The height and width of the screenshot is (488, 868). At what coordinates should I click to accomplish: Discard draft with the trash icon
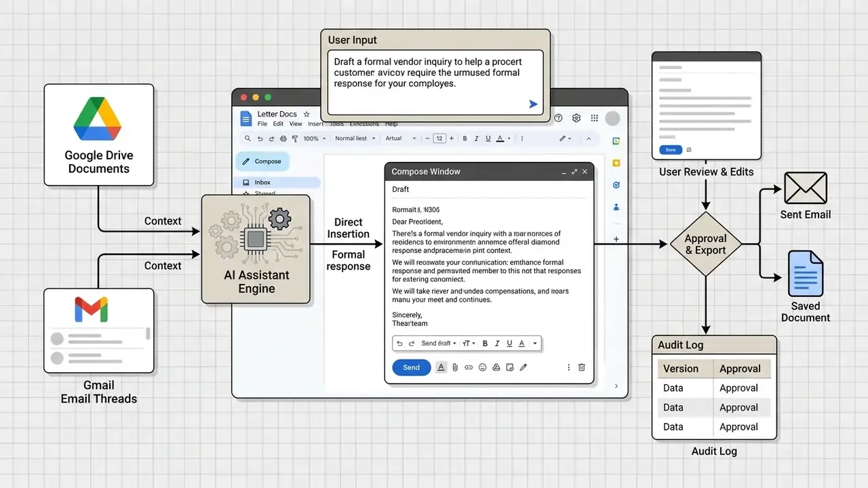pyautogui.click(x=581, y=367)
